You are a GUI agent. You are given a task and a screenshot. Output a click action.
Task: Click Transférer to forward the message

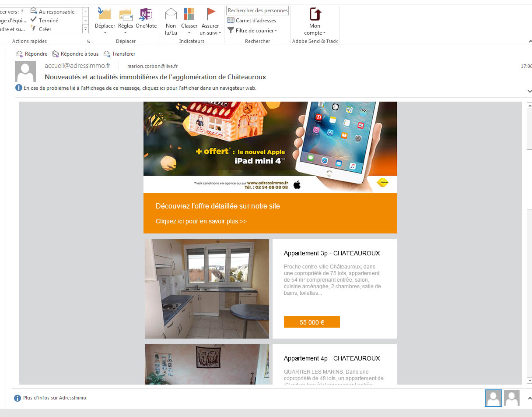tap(119, 54)
